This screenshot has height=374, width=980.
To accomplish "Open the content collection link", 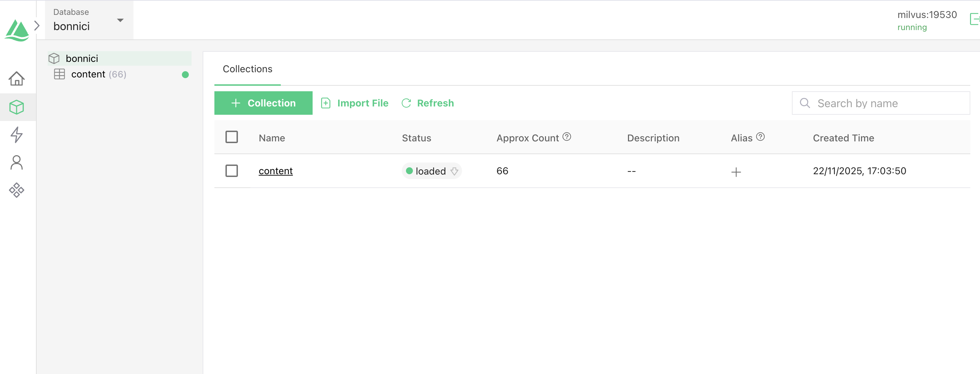I will pos(276,171).
